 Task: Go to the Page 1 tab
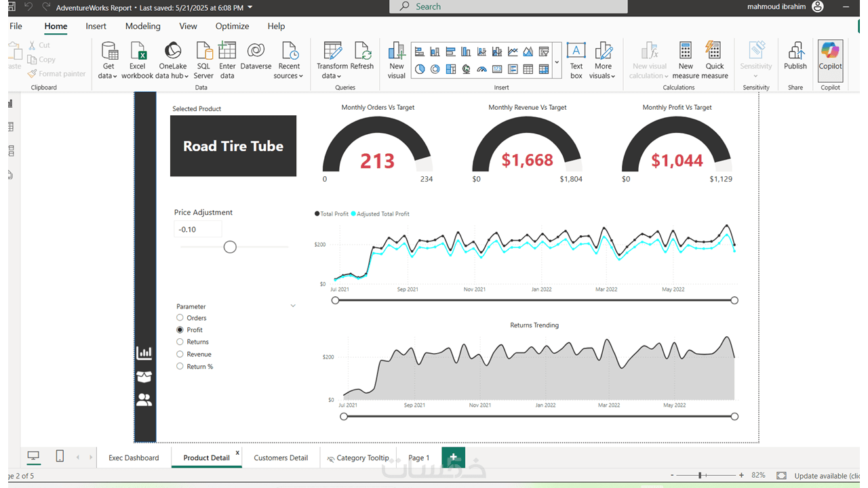419,457
